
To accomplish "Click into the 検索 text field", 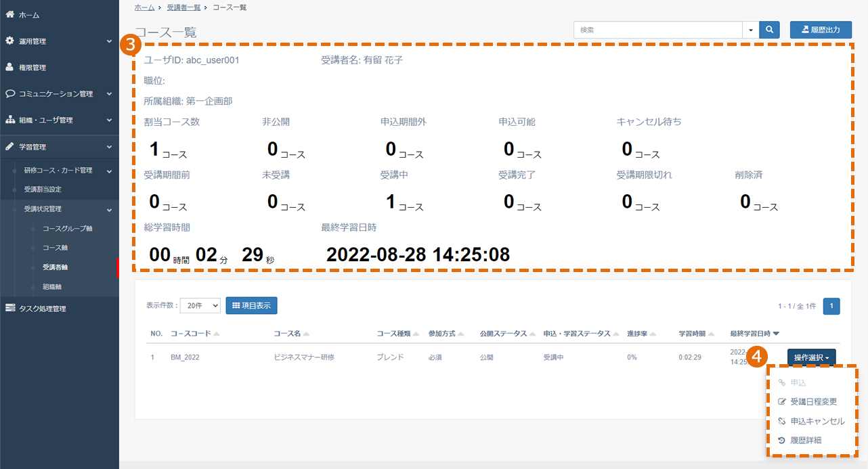I will coord(658,30).
